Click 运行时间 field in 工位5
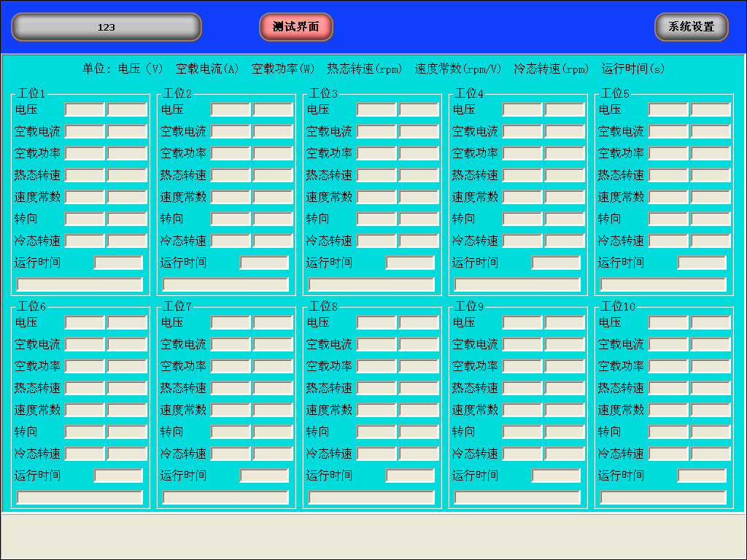Image resolution: width=747 pixels, height=560 pixels. pyautogui.click(x=701, y=262)
